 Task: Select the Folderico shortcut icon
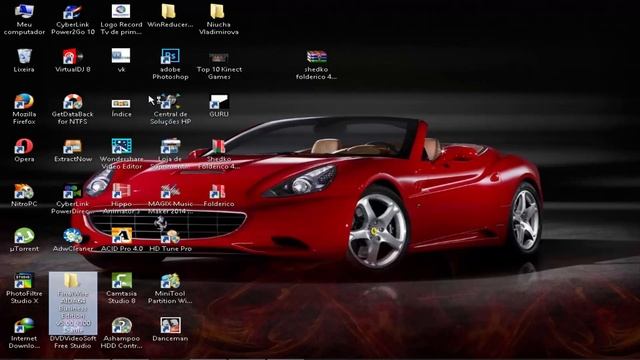coord(219,191)
